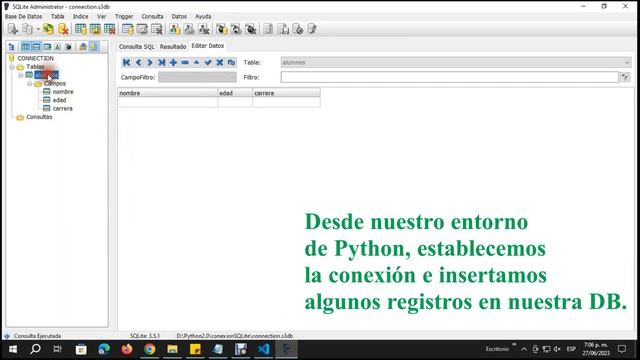Click the nombre column header
The image size is (640, 360).
(168, 93)
